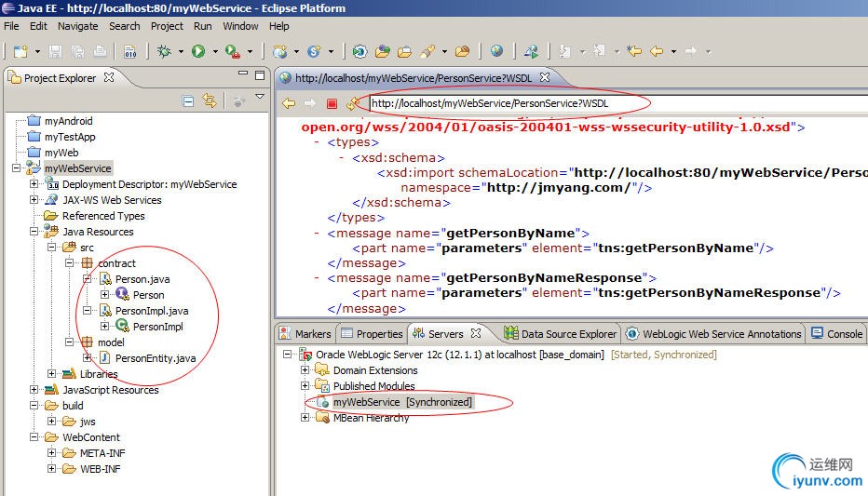Select the Referenced Types item
Viewport: 868px width, 496px height.
(103, 216)
